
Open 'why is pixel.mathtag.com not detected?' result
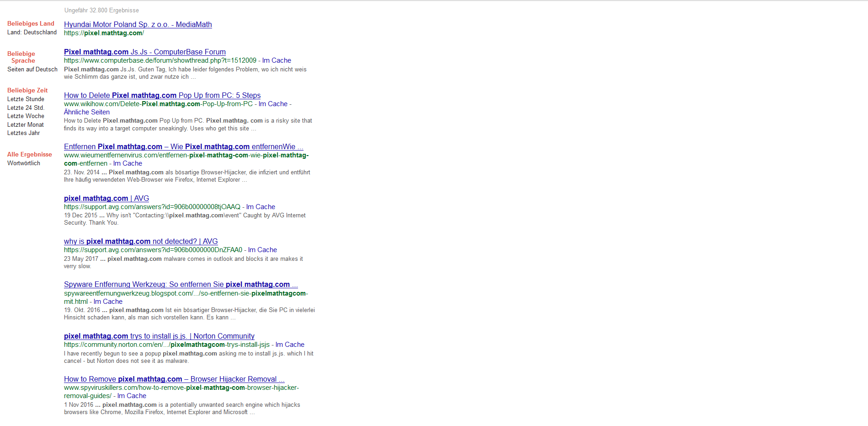pyautogui.click(x=141, y=241)
